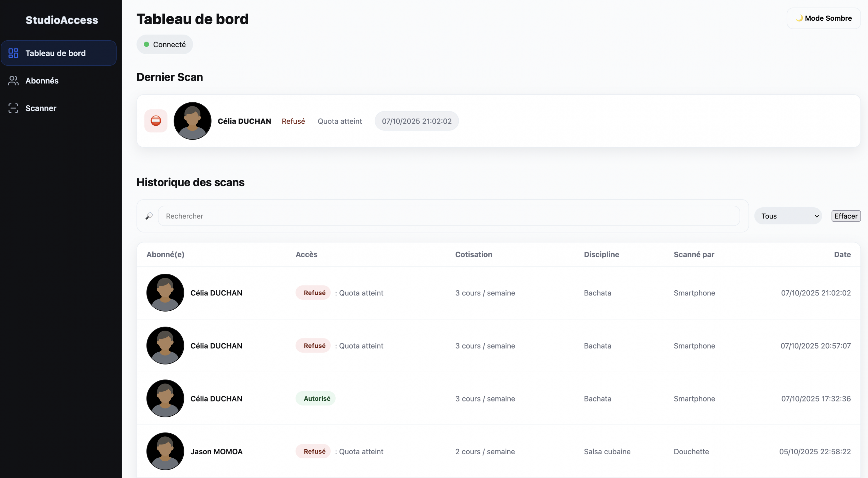This screenshot has width=868, height=478.
Task: Click the red refused-access icon in Dernier Scan
Action: tap(156, 121)
